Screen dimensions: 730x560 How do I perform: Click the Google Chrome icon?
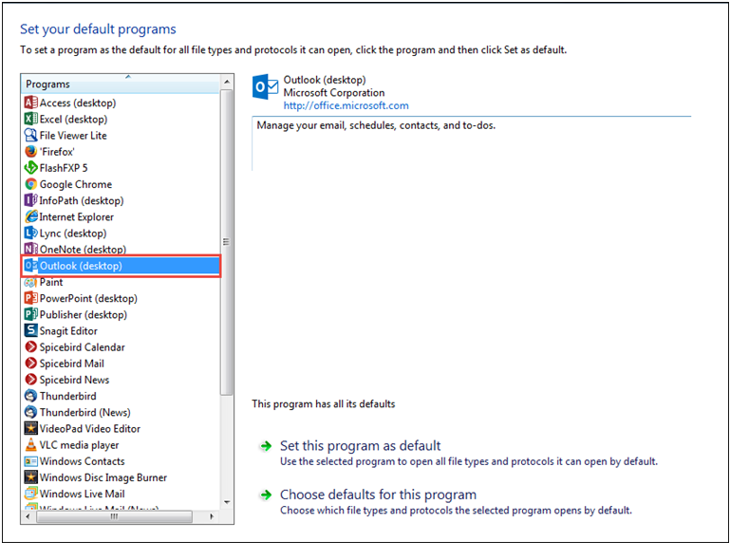pos(30,184)
